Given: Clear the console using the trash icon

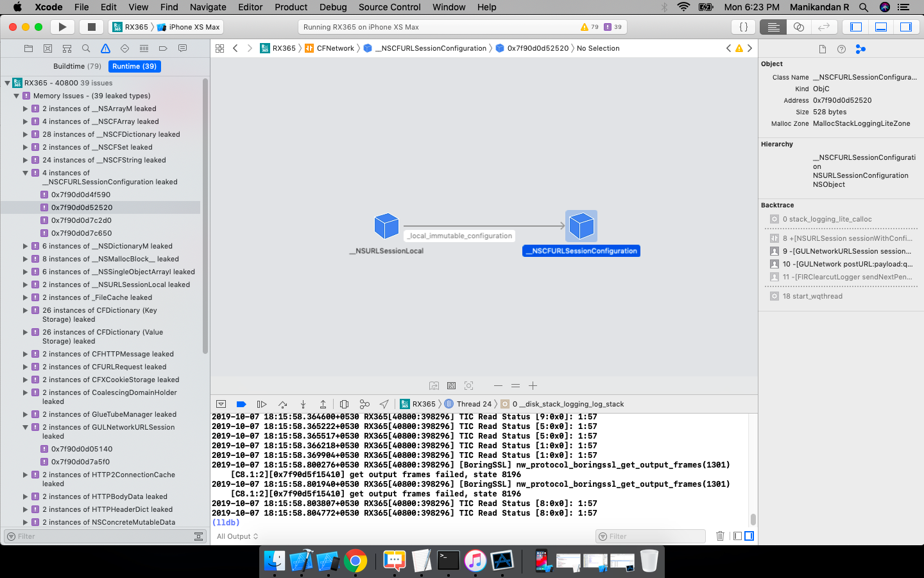Looking at the screenshot, I should pos(720,536).
